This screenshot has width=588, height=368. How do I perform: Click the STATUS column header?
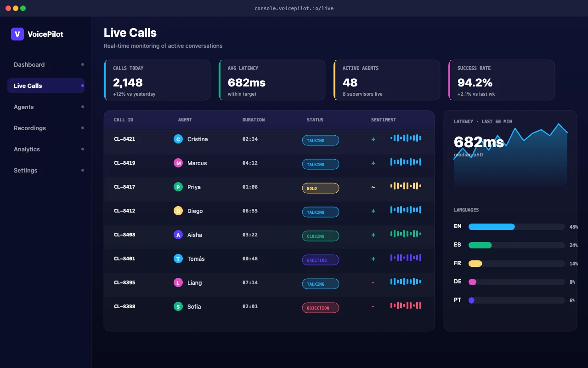coord(315,120)
